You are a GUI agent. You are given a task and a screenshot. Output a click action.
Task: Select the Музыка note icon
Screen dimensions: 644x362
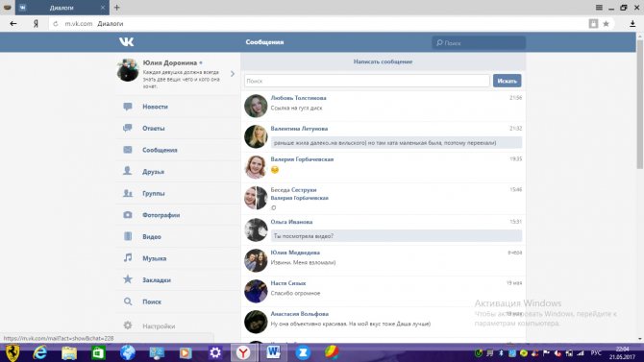(x=128, y=257)
